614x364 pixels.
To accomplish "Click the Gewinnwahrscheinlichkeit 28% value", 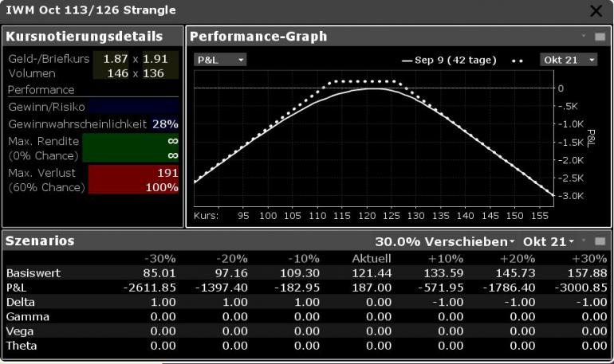I will click(x=165, y=124).
